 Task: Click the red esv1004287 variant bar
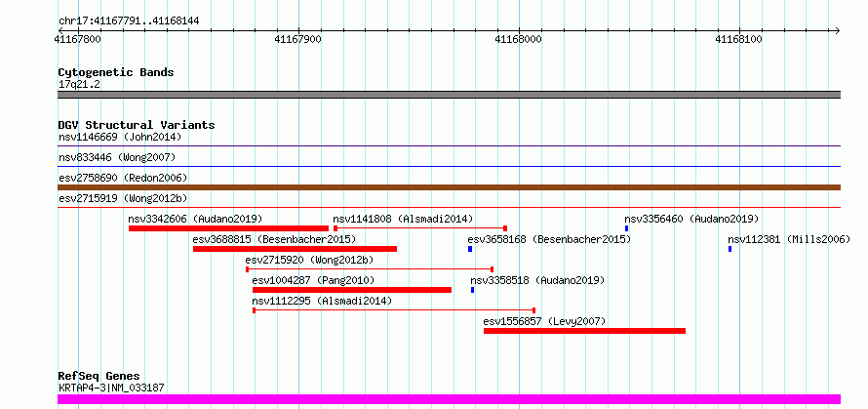352,290
